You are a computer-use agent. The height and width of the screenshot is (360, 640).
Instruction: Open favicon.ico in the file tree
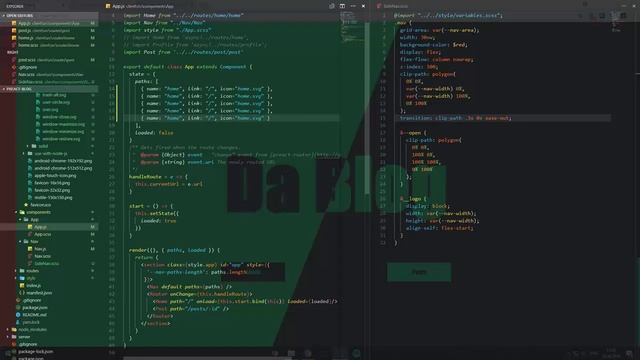tap(40, 205)
